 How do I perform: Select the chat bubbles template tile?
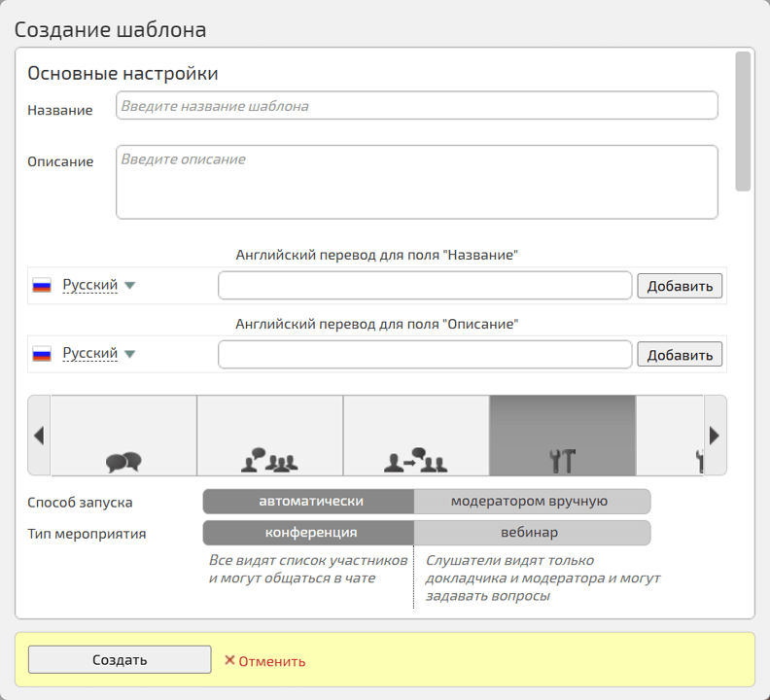[123, 436]
